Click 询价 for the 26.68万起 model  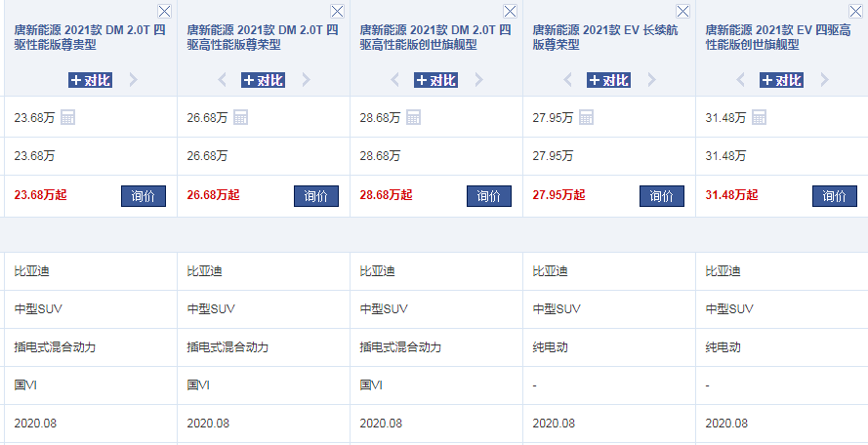tap(316, 196)
